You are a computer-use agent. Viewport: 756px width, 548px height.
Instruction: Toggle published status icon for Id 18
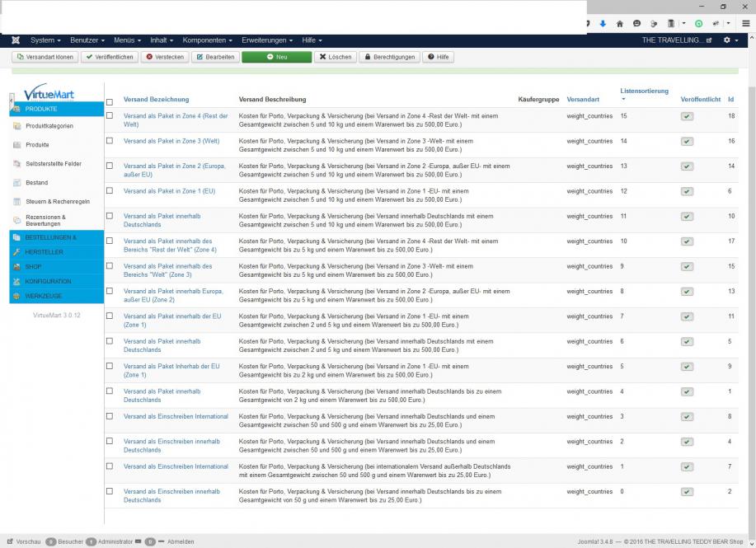[687, 116]
